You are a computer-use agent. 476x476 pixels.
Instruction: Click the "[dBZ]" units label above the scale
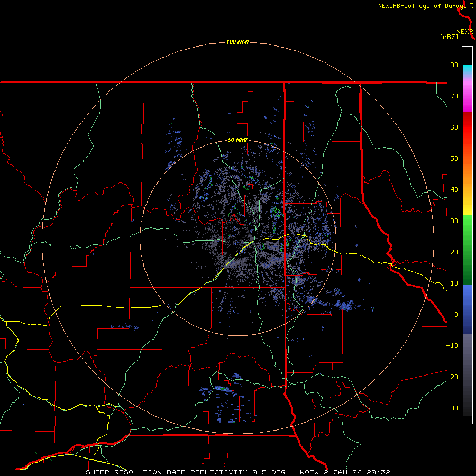coord(449,36)
